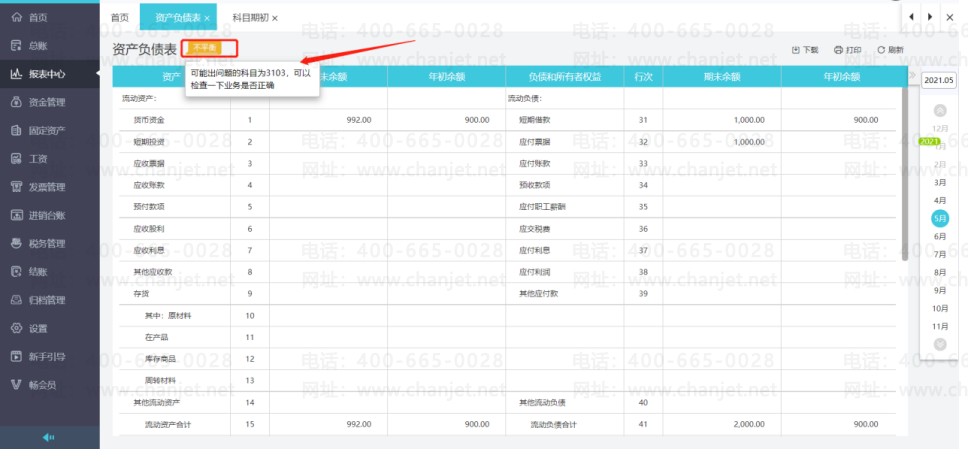Move month list down with down arrow
The image size is (968, 461).
[x=940, y=344]
